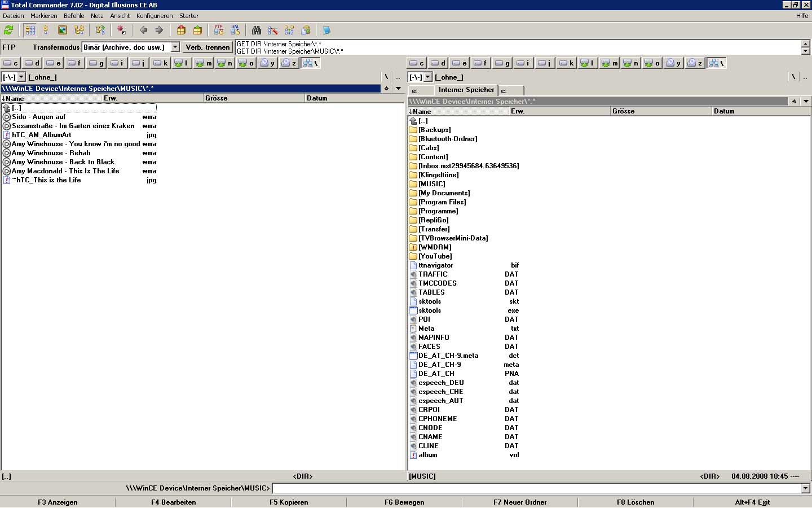Select the [YouTube] folder in right panel
The height and width of the screenshot is (508, 812).
(x=435, y=256)
